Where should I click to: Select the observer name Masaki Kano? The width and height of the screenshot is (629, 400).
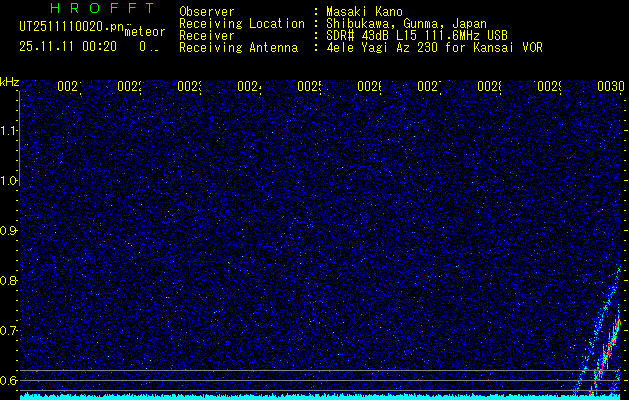[x=364, y=12]
